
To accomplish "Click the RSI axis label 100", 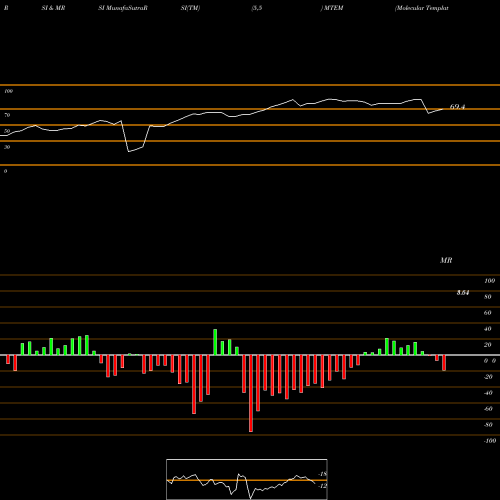I will (x=8, y=91).
